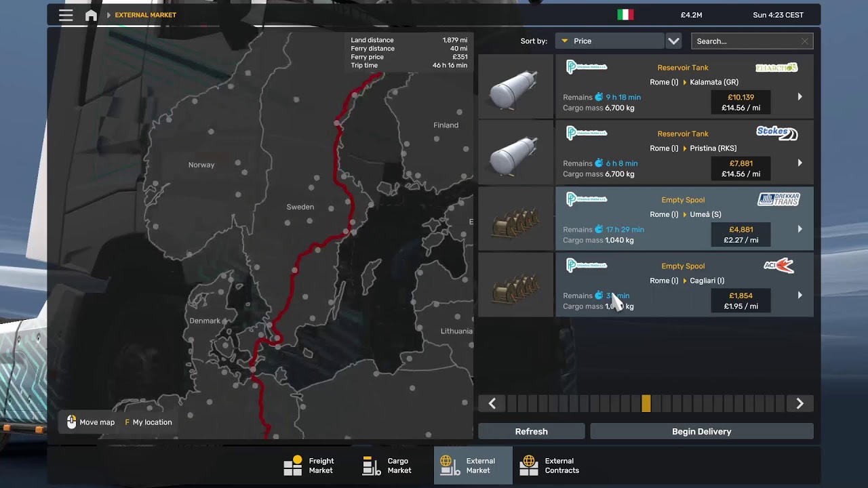Expand Rome to Umeå job arrow
The image size is (868, 488).
(800, 229)
